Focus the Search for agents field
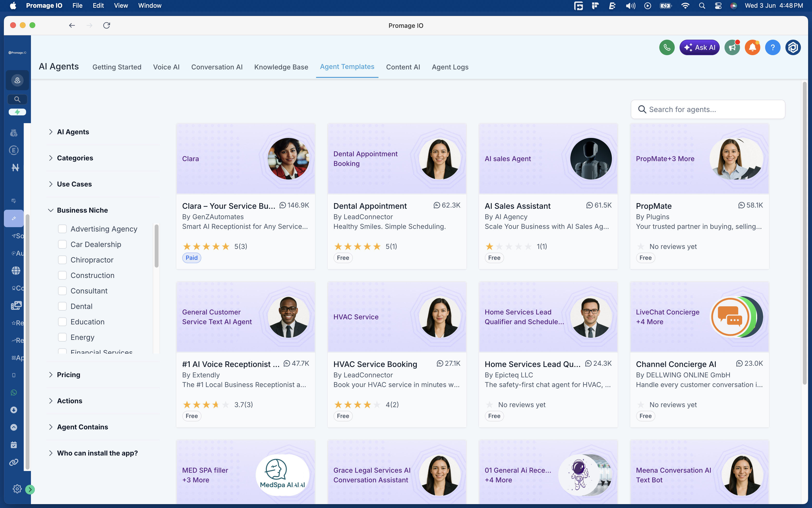812x508 pixels. (708, 109)
